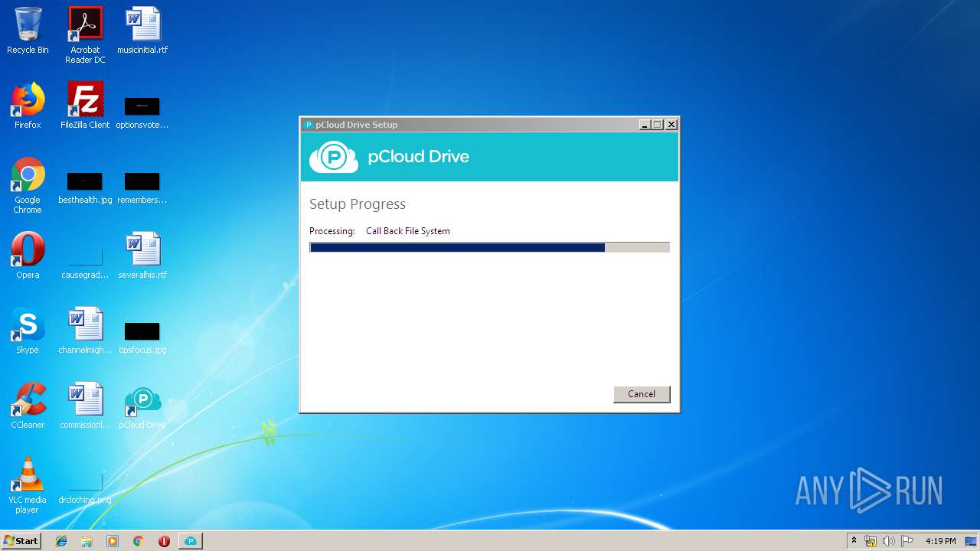The image size is (980, 551).
Task: Open Firefox desktop shortcut
Action: tap(28, 106)
